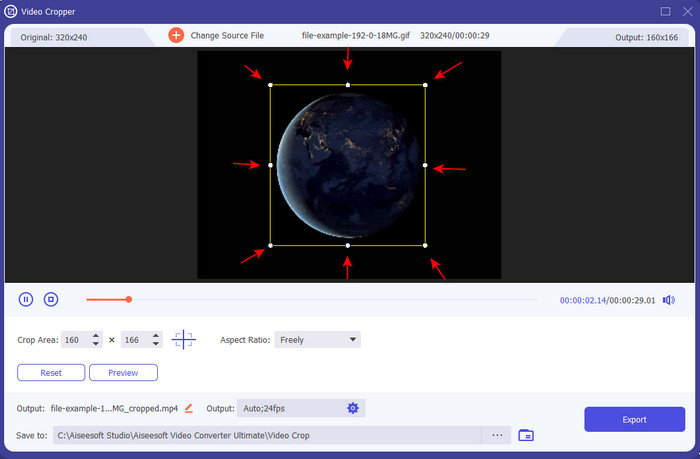
Task: Increase crop width with up arrow
Action: coord(95,336)
